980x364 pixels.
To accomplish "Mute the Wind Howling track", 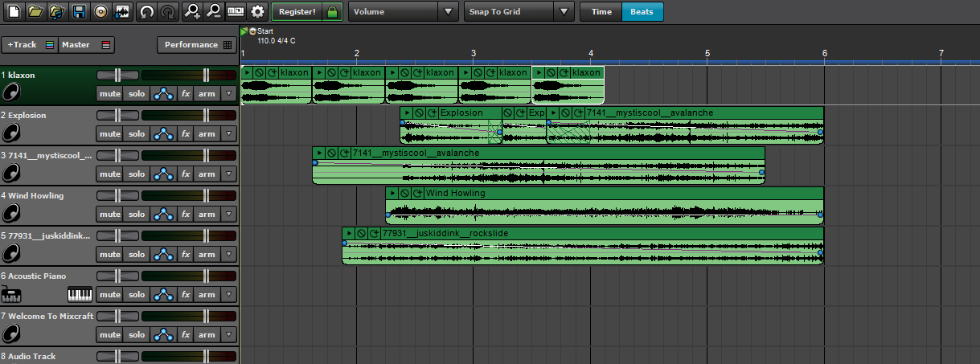I will [110, 215].
